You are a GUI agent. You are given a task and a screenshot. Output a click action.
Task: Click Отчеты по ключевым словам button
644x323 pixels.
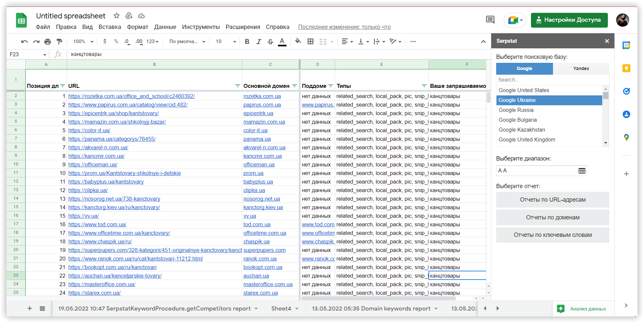[553, 235]
